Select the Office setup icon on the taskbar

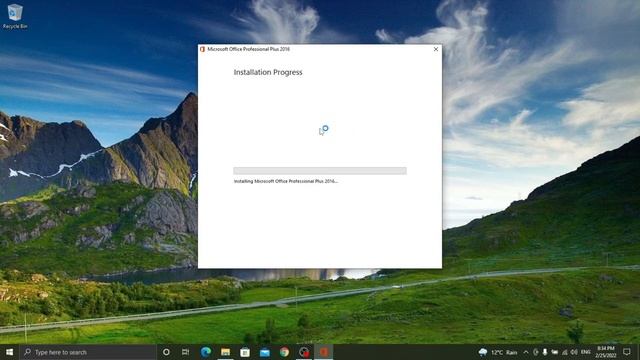(x=324, y=352)
